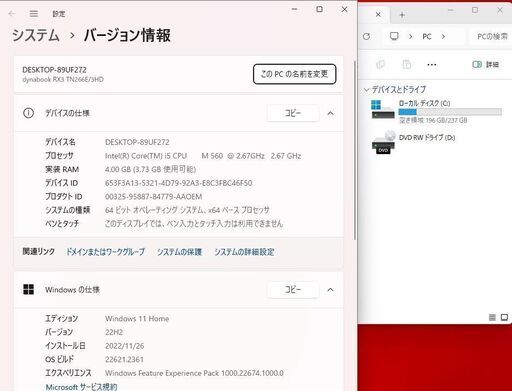Viewport: 512px width, 391px height.
Task: Click the Windows logo beside Windows の仕様
Action: point(28,289)
